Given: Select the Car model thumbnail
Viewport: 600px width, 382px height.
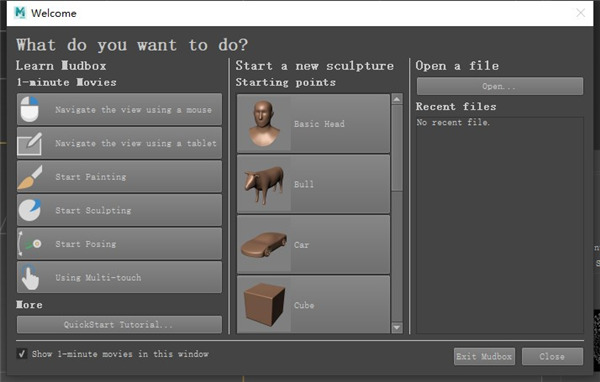Looking at the screenshot, I should [x=264, y=245].
